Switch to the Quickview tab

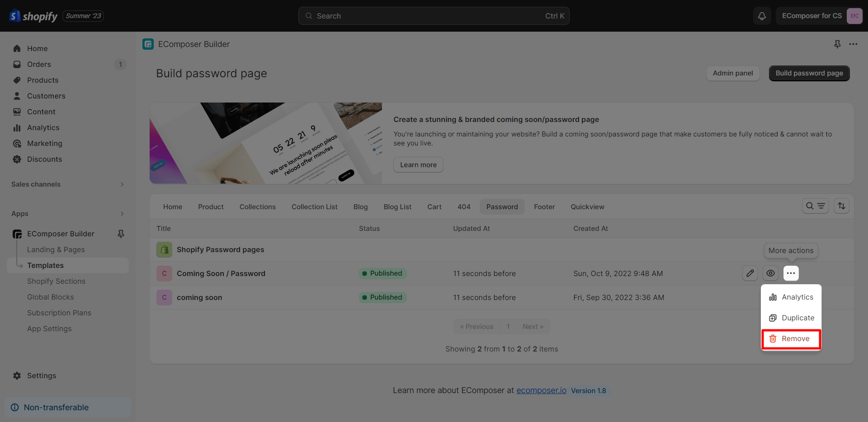[x=587, y=207]
